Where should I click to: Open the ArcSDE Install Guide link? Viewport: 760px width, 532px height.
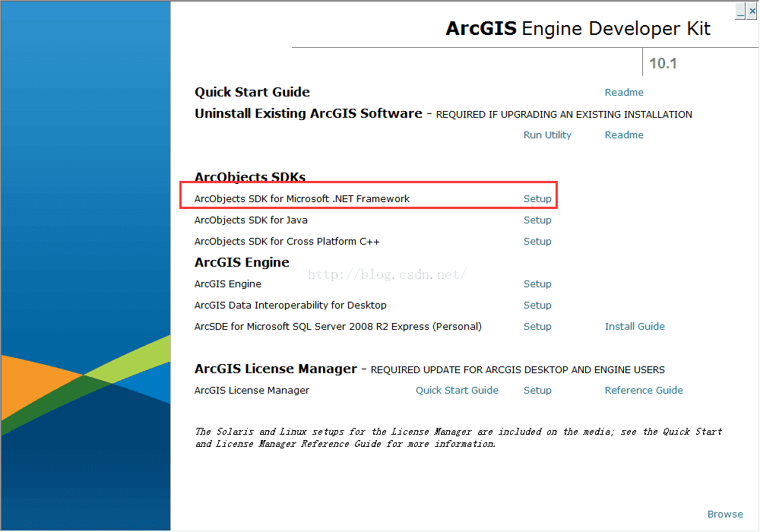635,327
